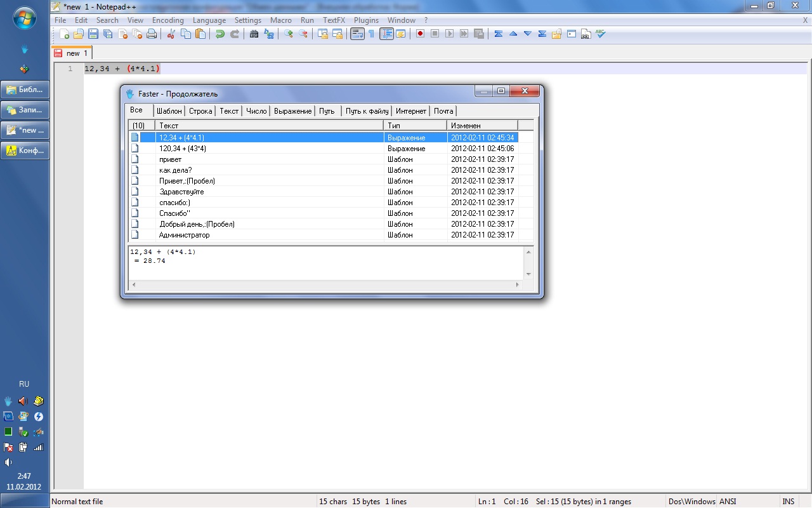The image size is (812, 508).
Task: Select the 'Здравствуйте' row
Action: [x=324, y=192]
